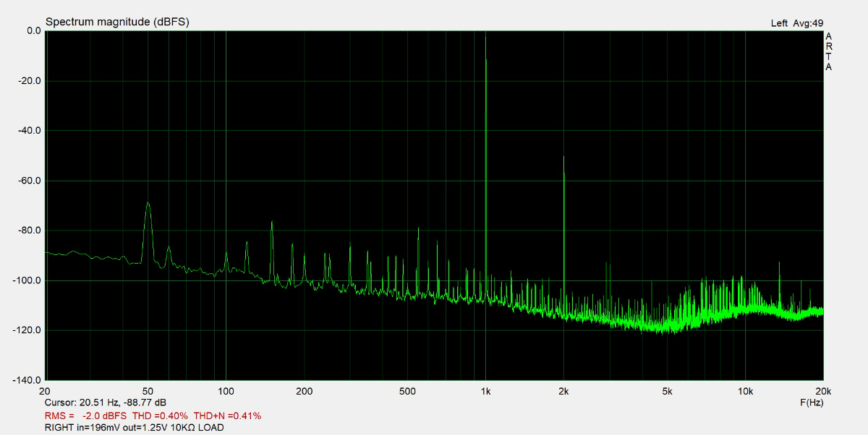868x435 pixels.
Task: Click the 100 Hz axis label
Action: (x=224, y=390)
